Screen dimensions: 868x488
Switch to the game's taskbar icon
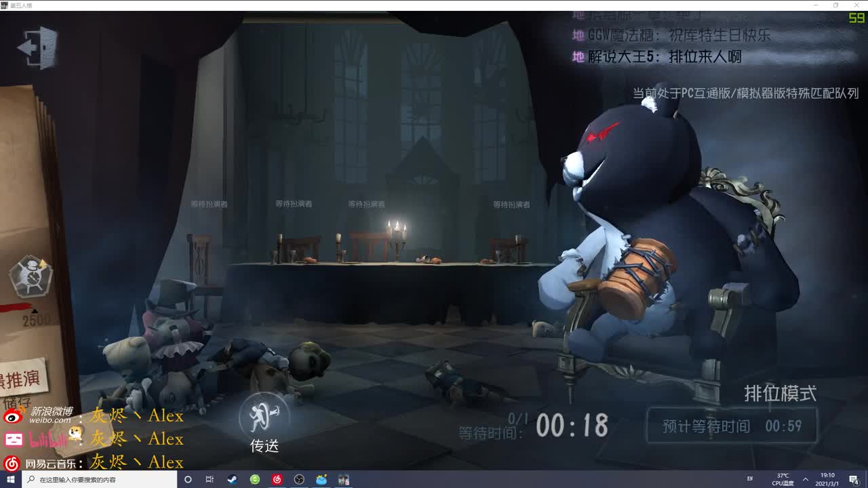[x=344, y=479]
